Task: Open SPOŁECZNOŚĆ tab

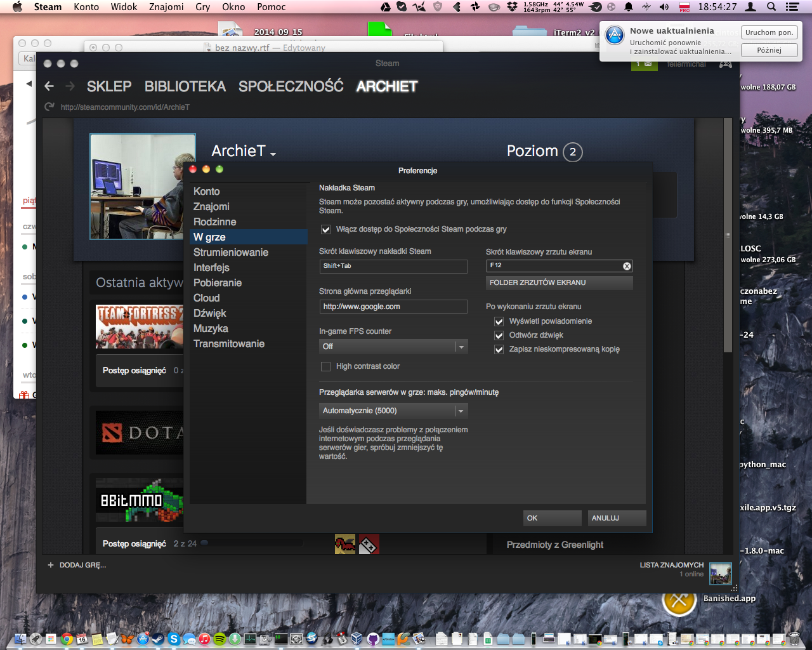Action: click(x=291, y=86)
